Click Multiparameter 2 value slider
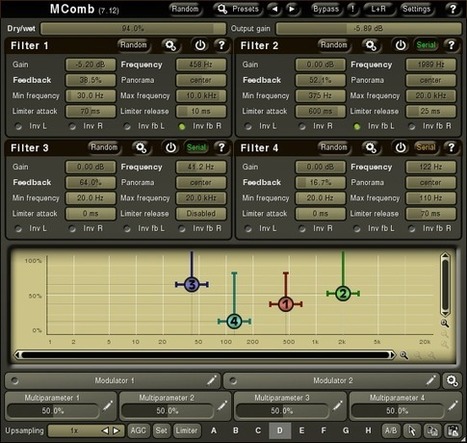The height and width of the screenshot is (443, 467). [167, 411]
